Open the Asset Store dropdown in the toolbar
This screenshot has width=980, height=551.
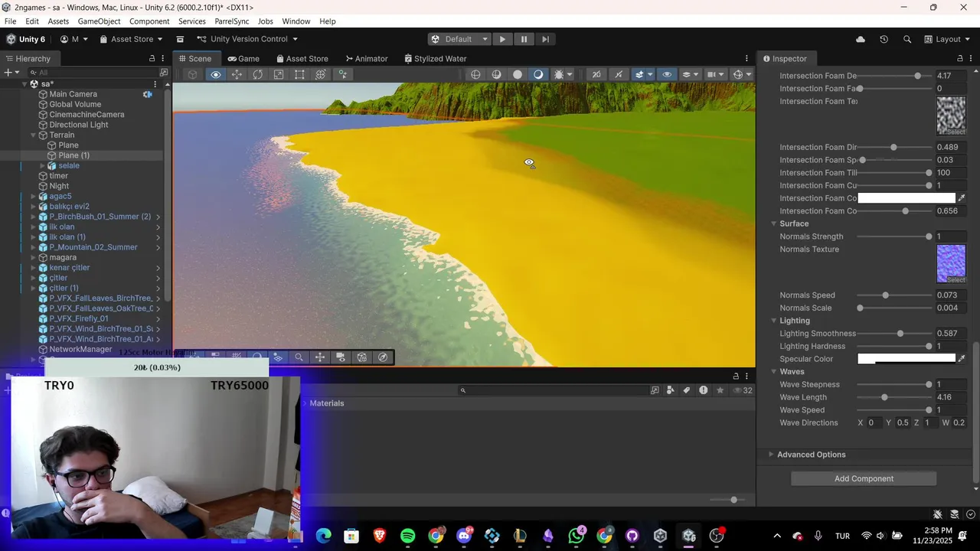tap(131, 39)
